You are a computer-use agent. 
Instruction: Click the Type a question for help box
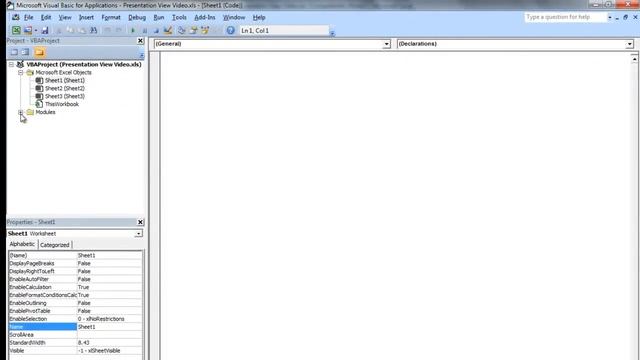pyautogui.click(x=565, y=17)
